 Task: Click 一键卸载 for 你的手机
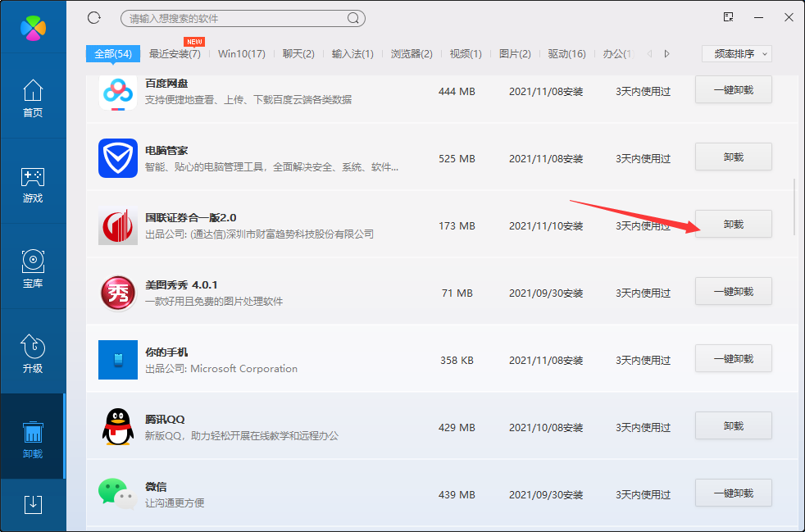[x=734, y=359]
